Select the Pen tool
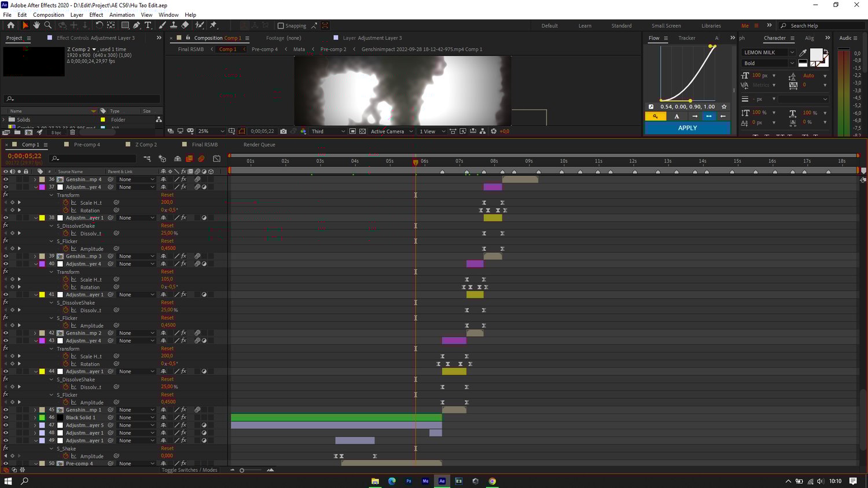Viewport: 868px width, 488px height. pos(137,25)
